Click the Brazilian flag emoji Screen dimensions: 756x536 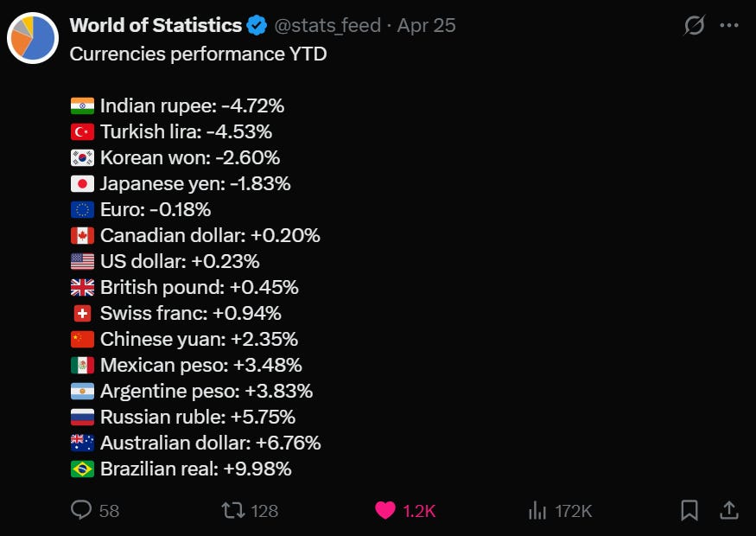82,469
